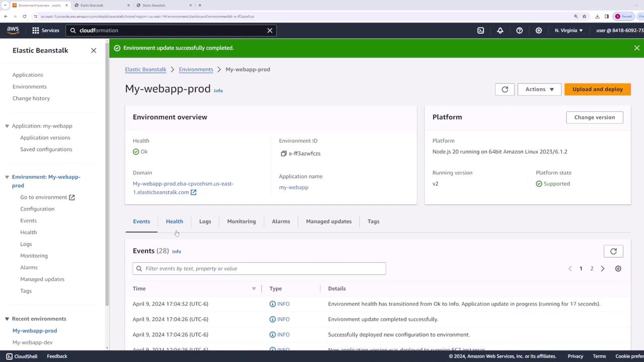The width and height of the screenshot is (644, 362).
Task: Close the Elastic Beanstalk side panel
Action: pos(94,50)
